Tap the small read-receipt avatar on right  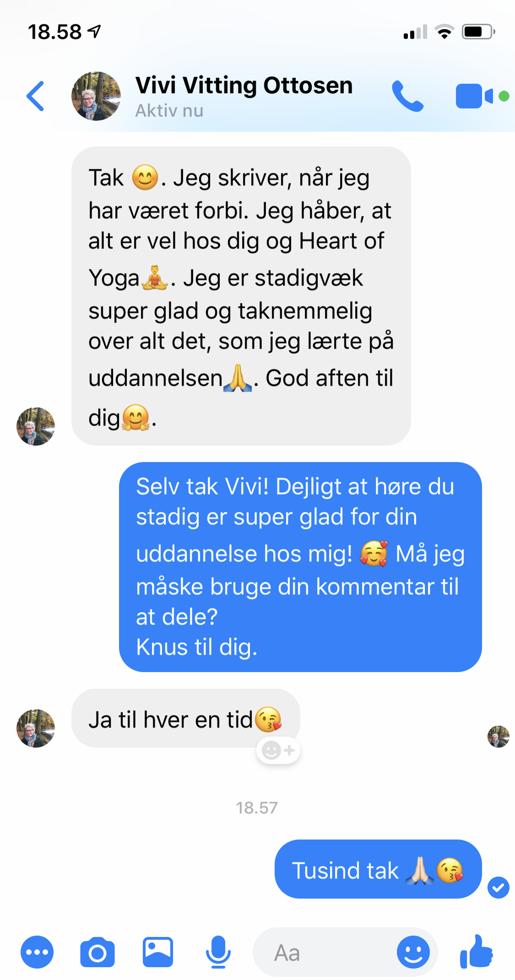(x=498, y=736)
